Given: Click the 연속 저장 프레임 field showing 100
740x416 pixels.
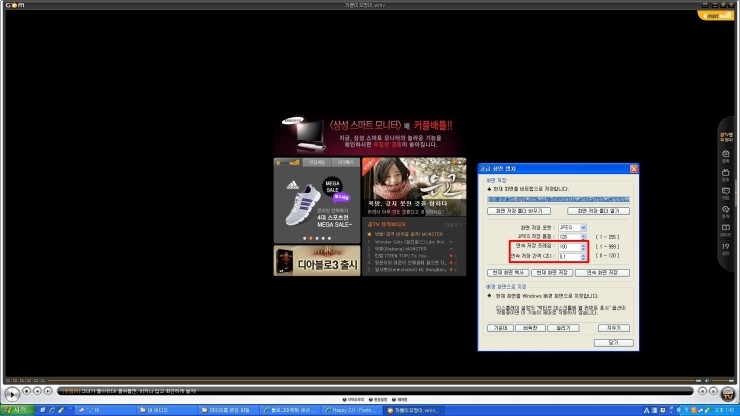Looking at the screenshot, I should coord(569,247).
